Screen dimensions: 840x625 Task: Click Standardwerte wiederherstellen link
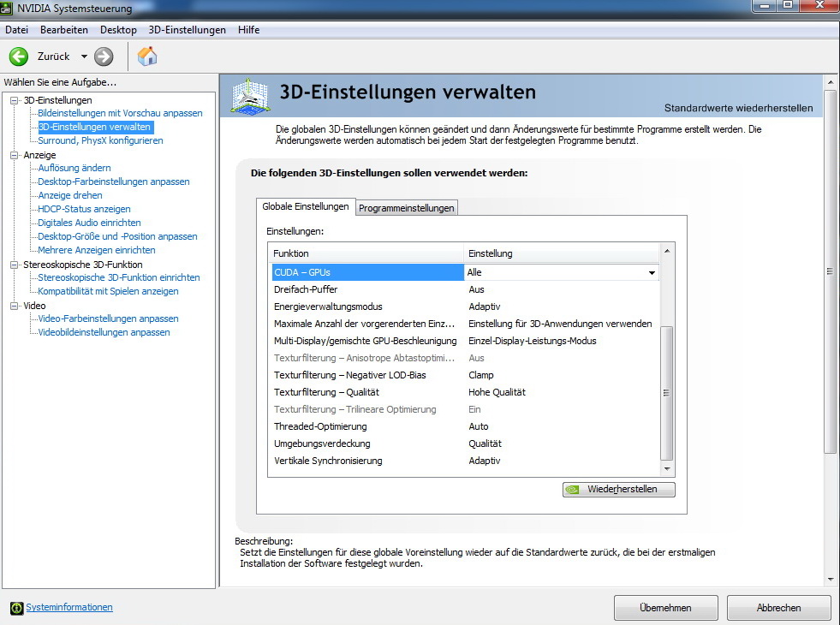pos(739,108)
